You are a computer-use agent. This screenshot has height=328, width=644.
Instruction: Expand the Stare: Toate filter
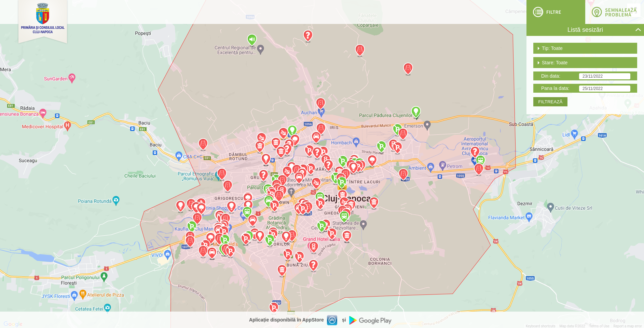[585, 63]
